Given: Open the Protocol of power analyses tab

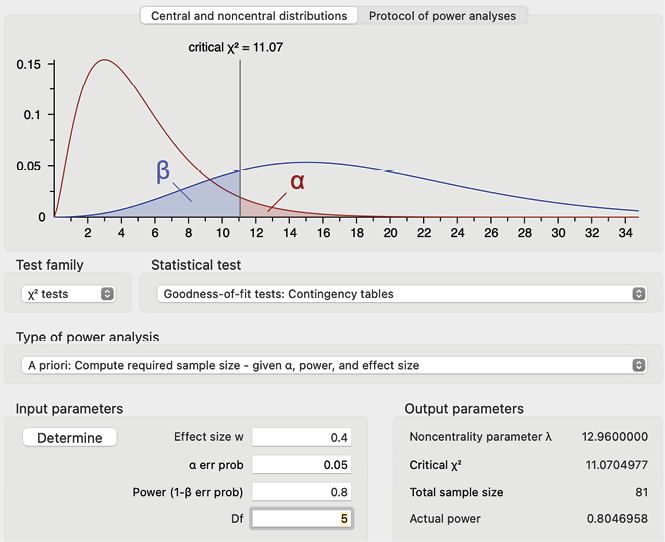Looking at the screenshot, I should pos(443,16).
